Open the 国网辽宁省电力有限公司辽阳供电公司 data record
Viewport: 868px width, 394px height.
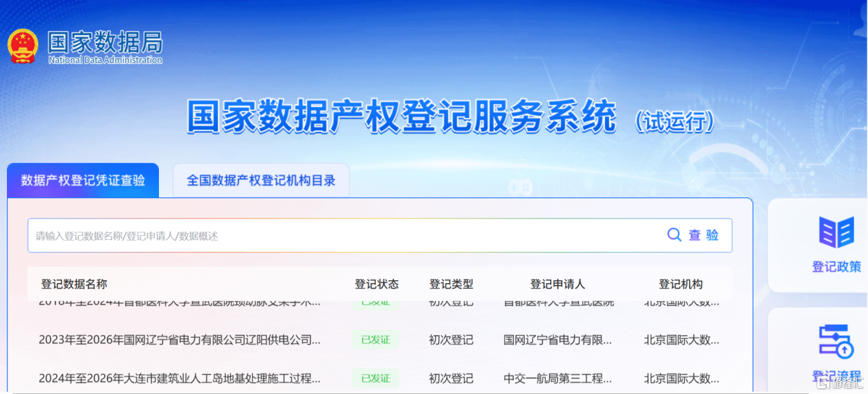tap(179, 339)
